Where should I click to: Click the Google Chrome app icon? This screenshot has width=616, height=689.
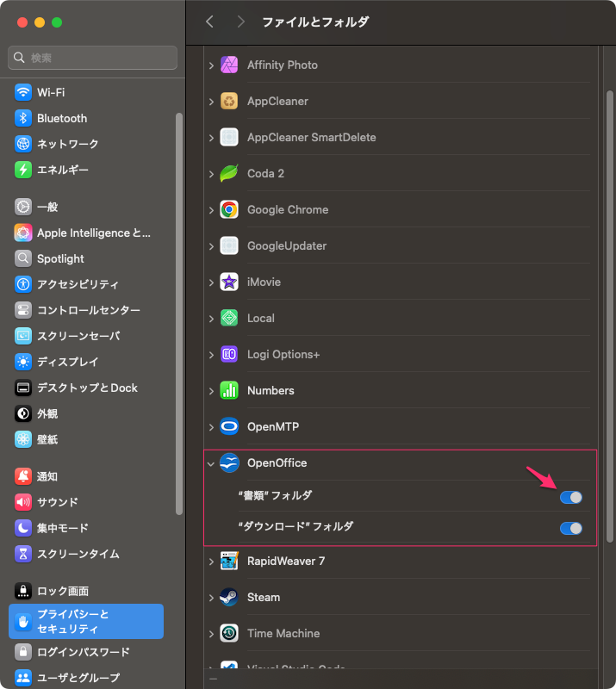click(229, 209)
